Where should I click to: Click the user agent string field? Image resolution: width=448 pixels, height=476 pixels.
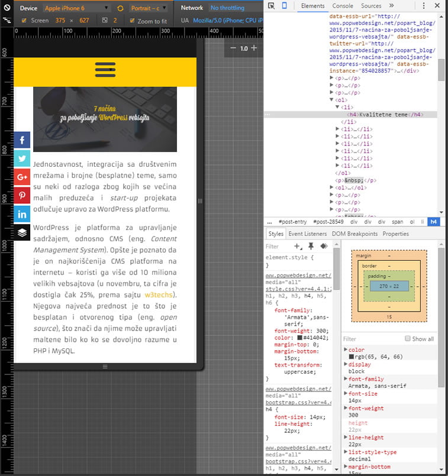point(227,20)
